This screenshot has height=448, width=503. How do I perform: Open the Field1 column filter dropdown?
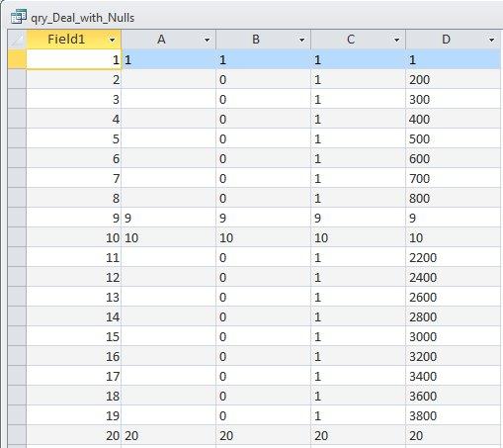tap(113, 40)
